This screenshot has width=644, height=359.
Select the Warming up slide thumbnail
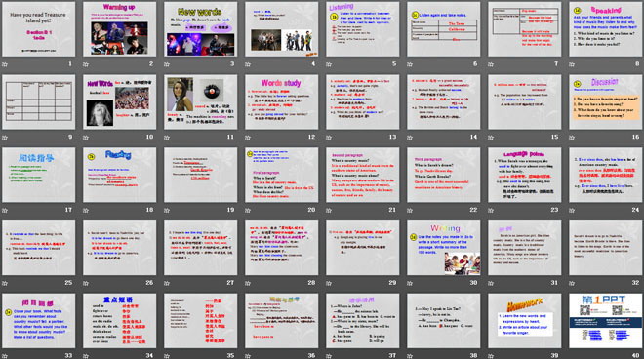pos(119,29)
